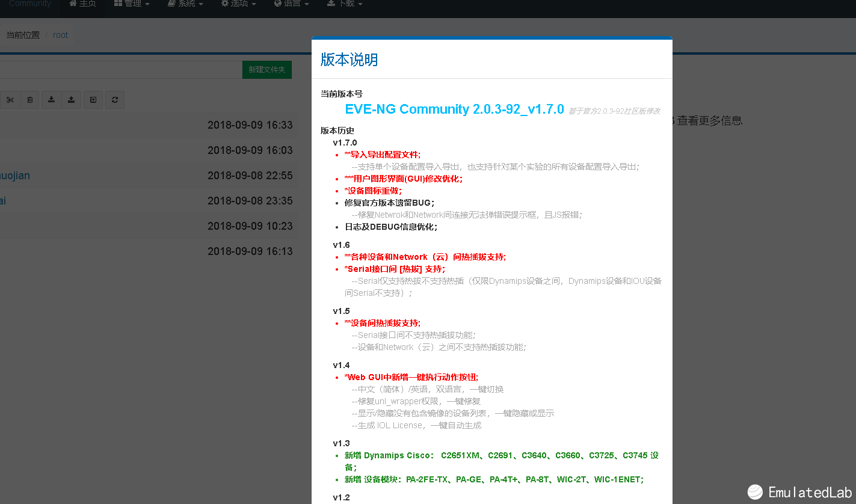Click the 生成 IOL License，一键自动生成 line
The width and height of the screenshot is (856, 504).
416,425
